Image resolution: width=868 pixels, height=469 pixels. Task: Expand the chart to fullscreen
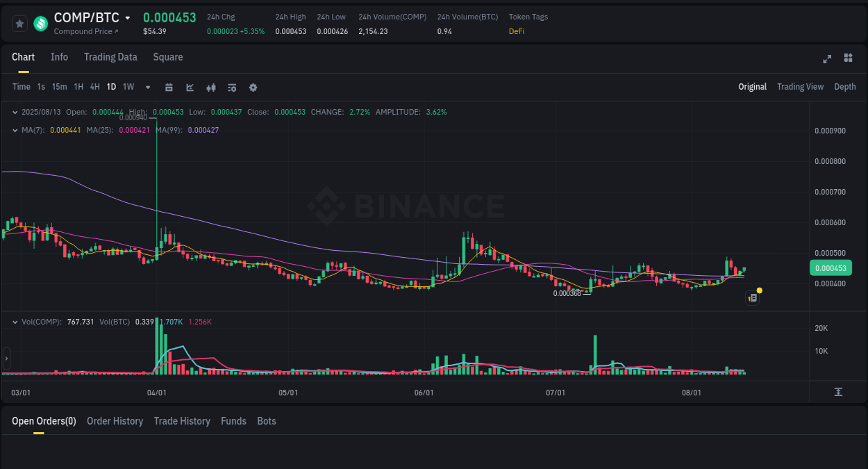tap(826, 59)
